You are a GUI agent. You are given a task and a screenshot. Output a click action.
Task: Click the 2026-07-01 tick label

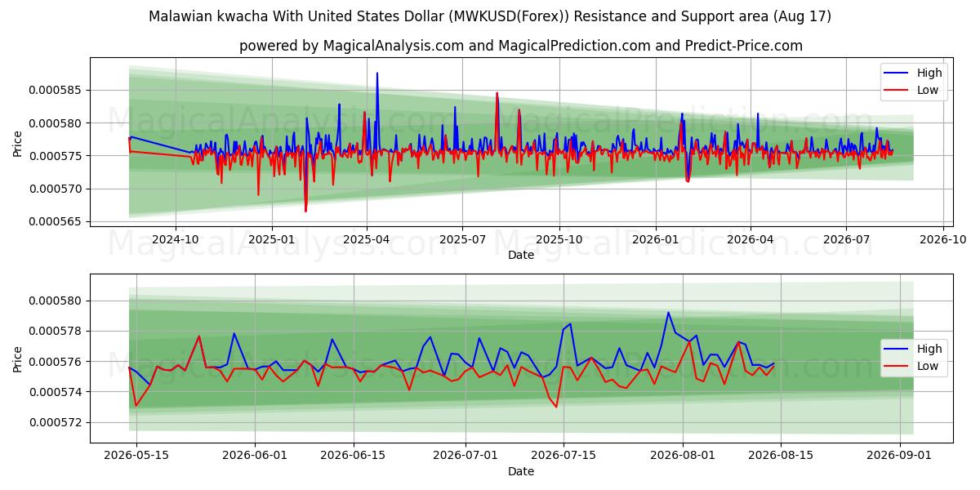pos(465,456)
